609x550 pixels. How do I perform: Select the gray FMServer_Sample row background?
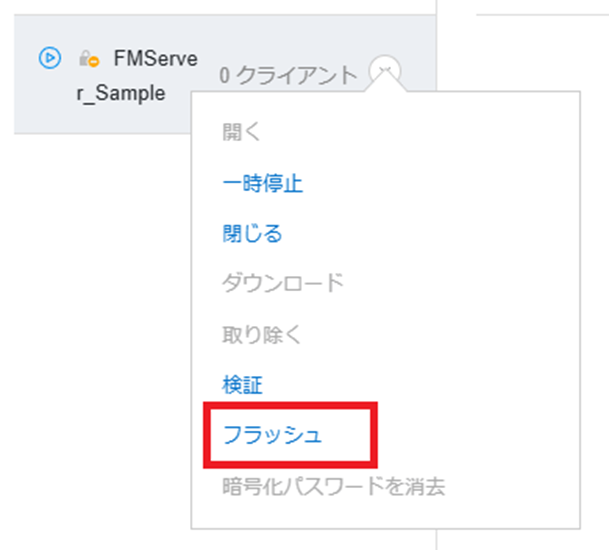(225, 74)
